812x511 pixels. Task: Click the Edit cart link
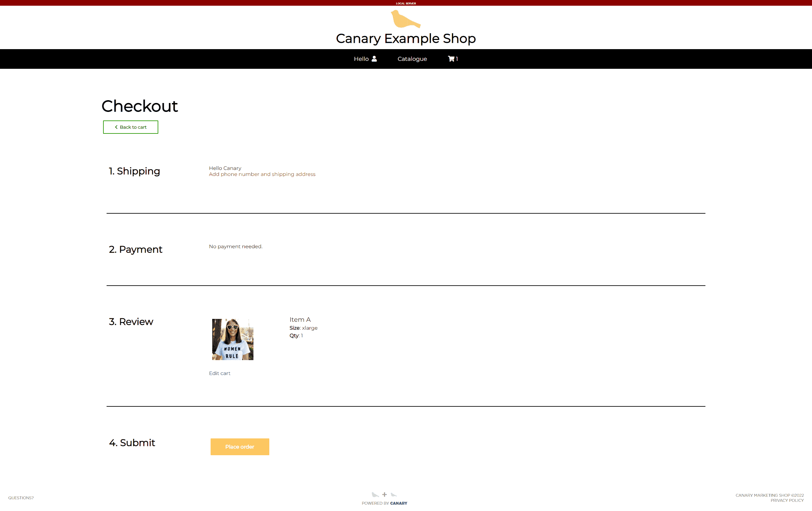pyautogui.click(x=219, y=373)
